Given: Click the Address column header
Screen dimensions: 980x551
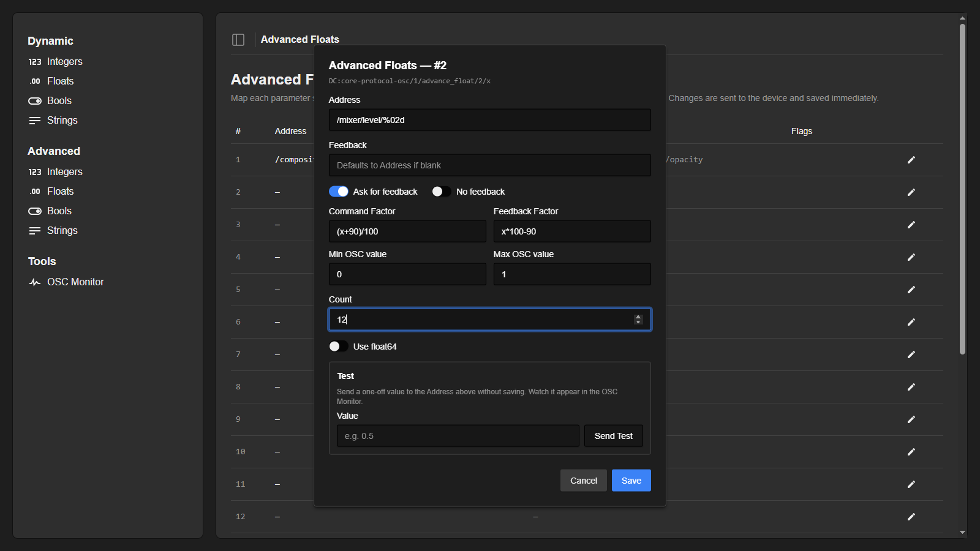Looking at the screenshot, I should coord(290,131).
